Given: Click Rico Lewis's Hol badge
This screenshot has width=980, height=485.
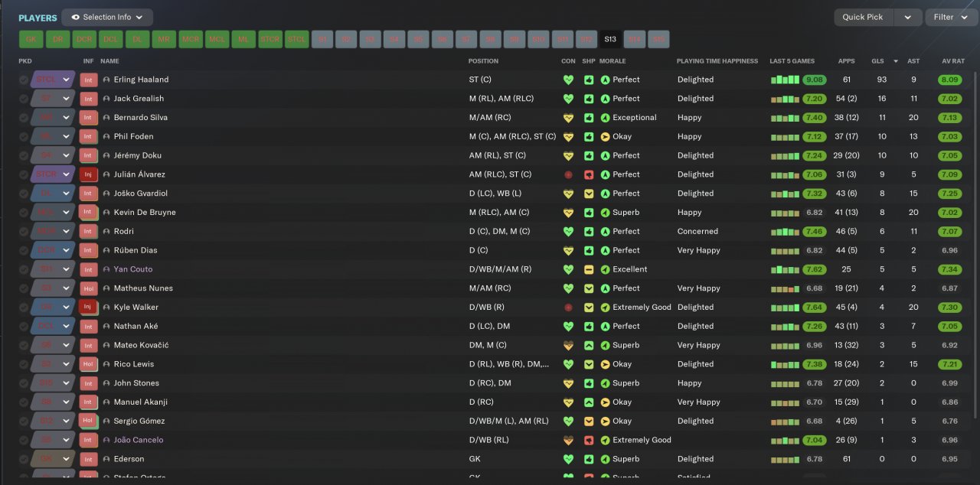Looking at the screenshot, I should pos(88,364).
